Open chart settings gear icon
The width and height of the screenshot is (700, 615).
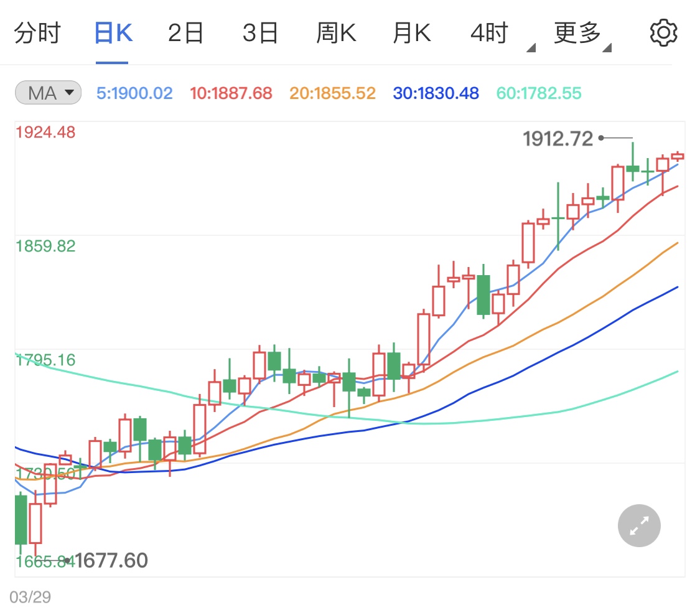(663, 32)
